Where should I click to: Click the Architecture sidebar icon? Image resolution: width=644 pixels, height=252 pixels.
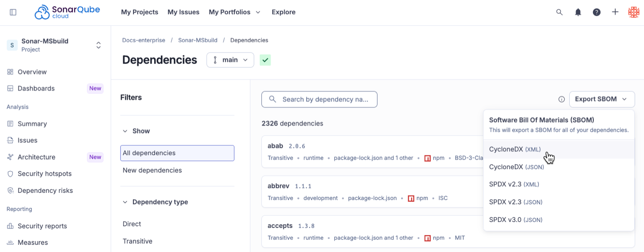click(x=10, y=157)
